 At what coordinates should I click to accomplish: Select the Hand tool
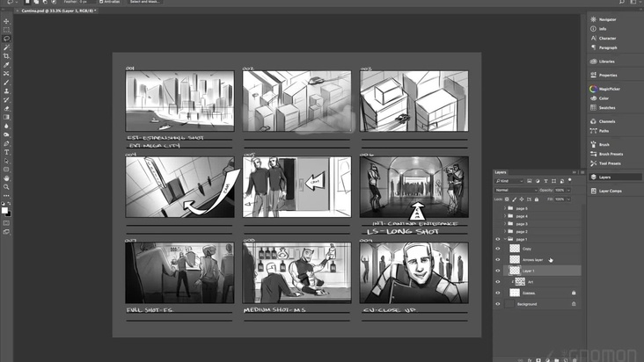(6, 178)
